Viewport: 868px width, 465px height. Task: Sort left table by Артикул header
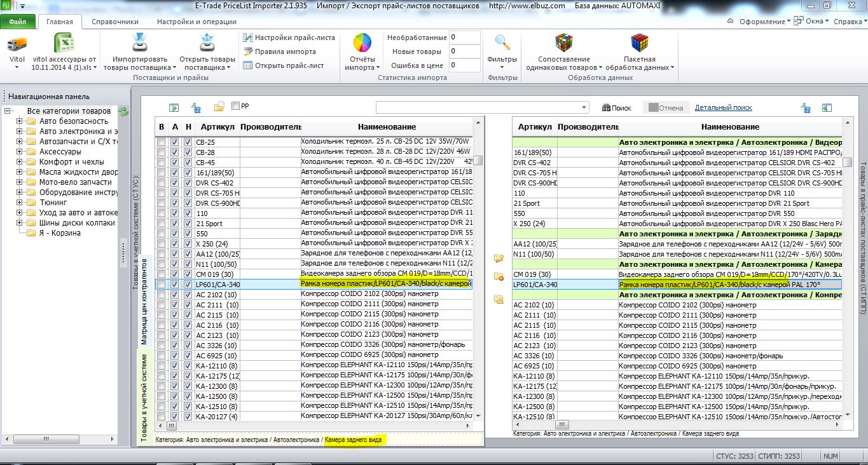point(217,127)
